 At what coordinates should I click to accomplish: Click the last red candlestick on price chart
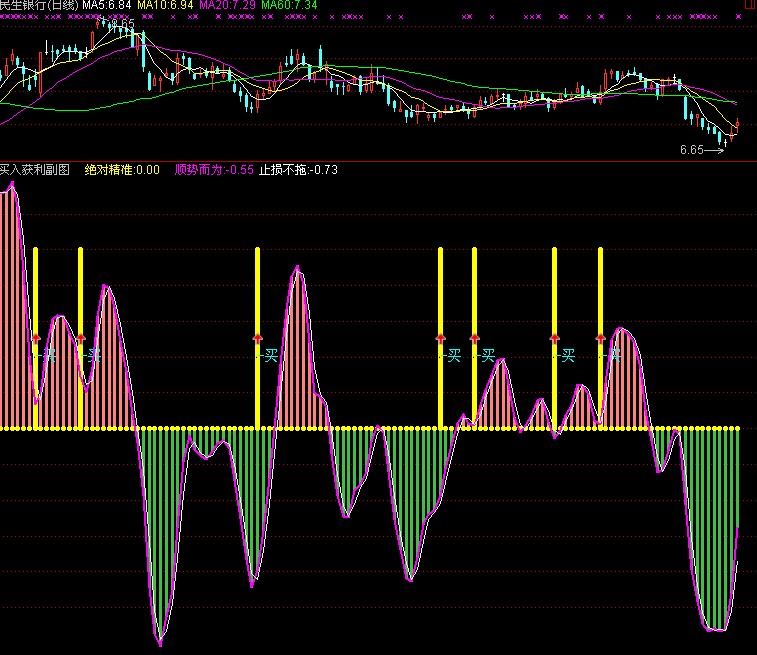coord(737,124)
